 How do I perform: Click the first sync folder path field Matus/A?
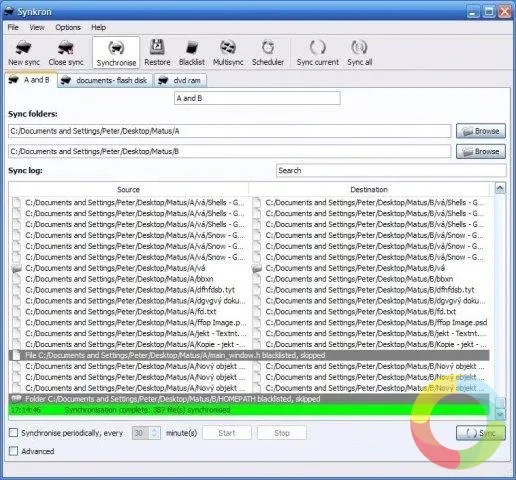(230, 131)
